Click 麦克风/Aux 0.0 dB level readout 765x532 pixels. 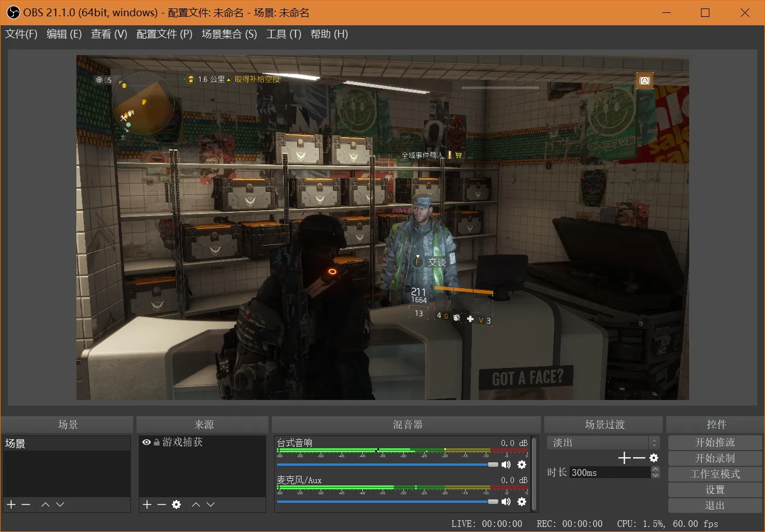pos(514,480)
